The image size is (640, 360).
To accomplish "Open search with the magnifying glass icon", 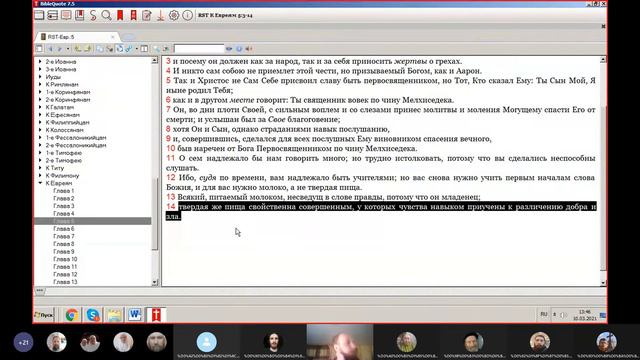I will pos(107,16).
